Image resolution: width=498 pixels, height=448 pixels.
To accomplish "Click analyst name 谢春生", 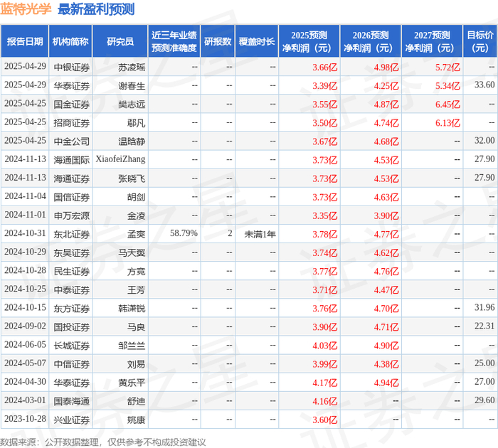I will pyautogui.click(x=132, y=86).
